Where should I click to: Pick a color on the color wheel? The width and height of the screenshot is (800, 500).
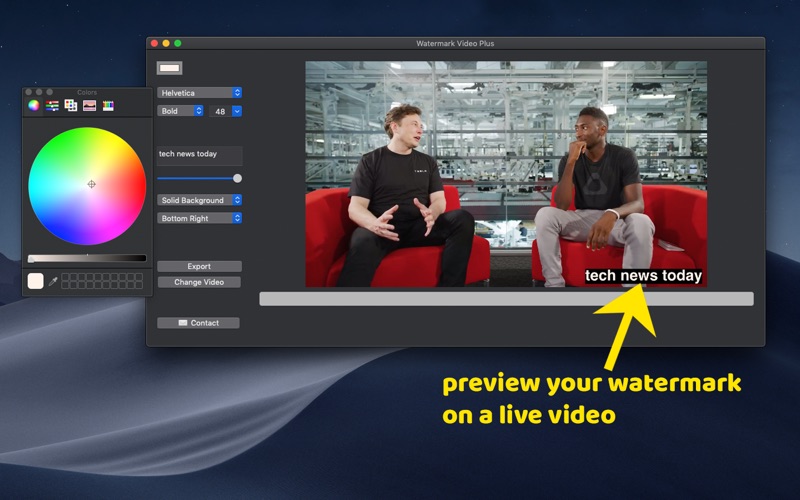(87, 186)
